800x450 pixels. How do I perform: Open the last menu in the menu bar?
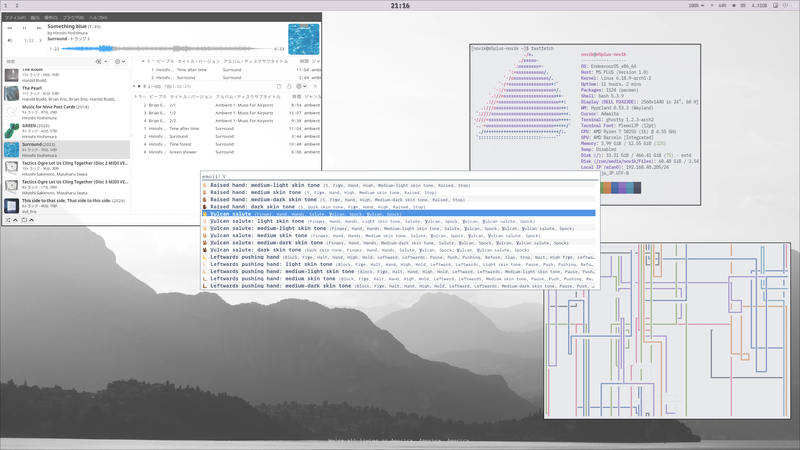coord(98,17)
